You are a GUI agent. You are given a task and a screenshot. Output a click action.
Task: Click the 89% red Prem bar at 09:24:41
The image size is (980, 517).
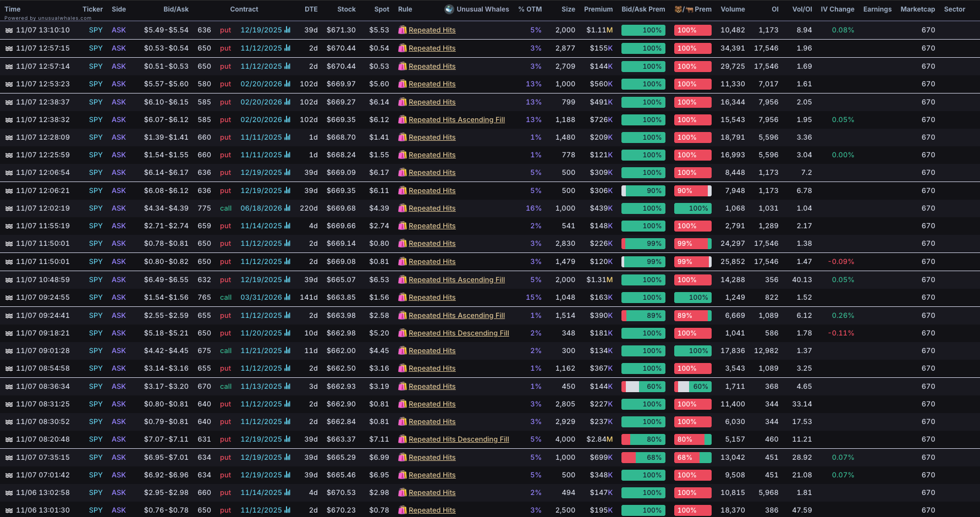(693, 316)
